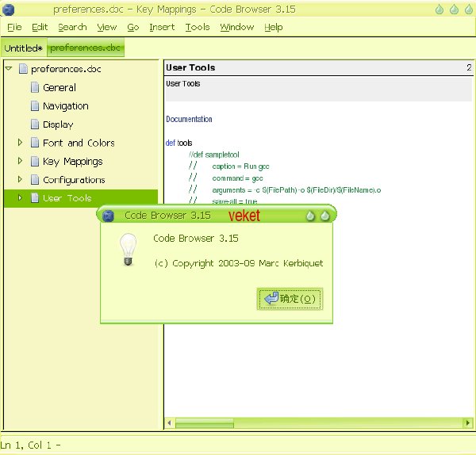
Task: Click main window's first title-bar drop button
Action: pos(440,10)
